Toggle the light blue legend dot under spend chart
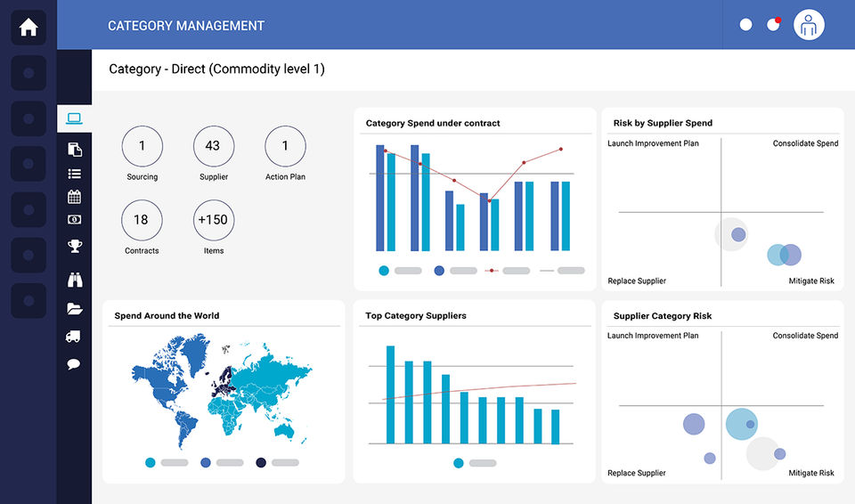The image size is (855, 504). click(x=384, y=271)
